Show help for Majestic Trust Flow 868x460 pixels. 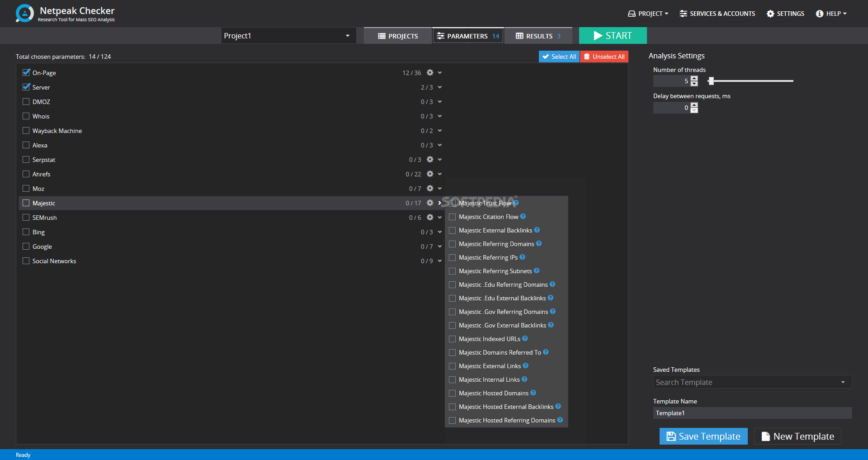[516, 203]
